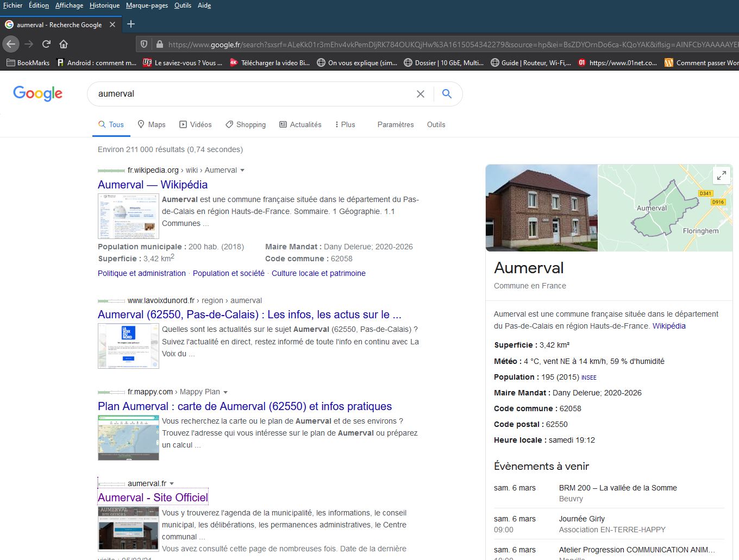Image resolution: width=739 pixels, height=560 pixels.
Task: Expand the fr.mappy.com result options arrow
Action: tap(226, 392)
